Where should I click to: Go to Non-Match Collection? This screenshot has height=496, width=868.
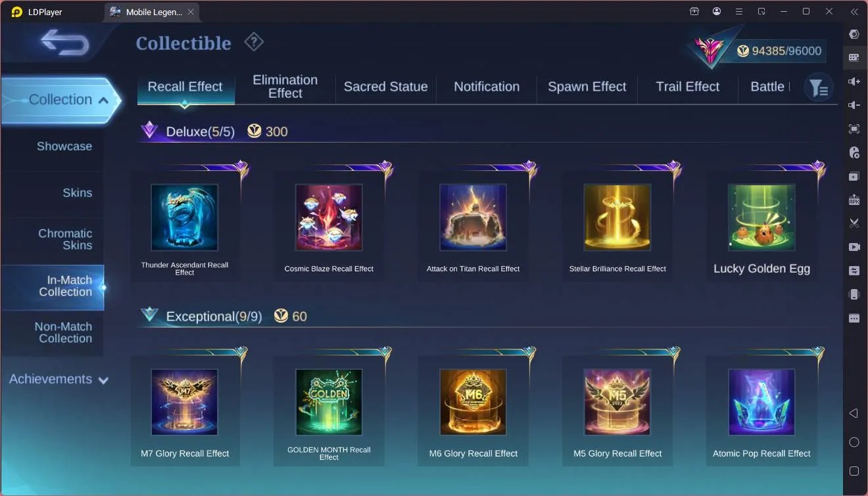[63, 332]
